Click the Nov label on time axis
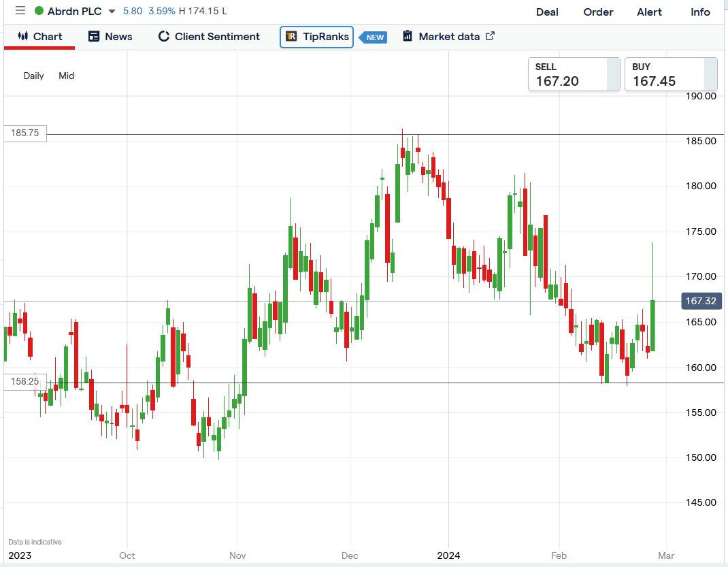Viewport: 728px width, 567px height. (237, 555)
